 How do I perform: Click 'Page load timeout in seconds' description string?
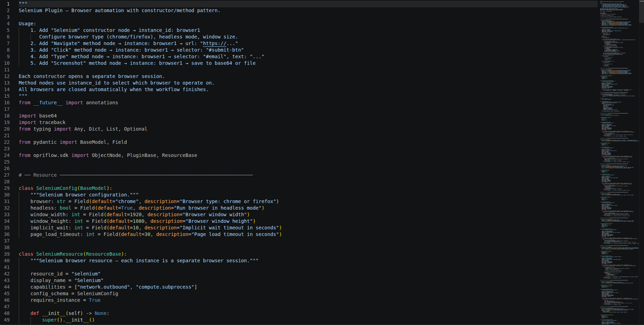[x=235, y=234]
